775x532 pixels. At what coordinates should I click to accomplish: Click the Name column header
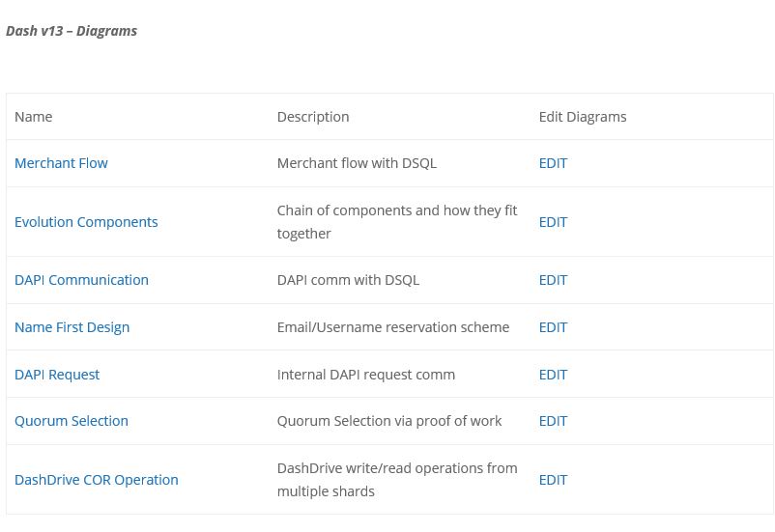click(33, 117)
